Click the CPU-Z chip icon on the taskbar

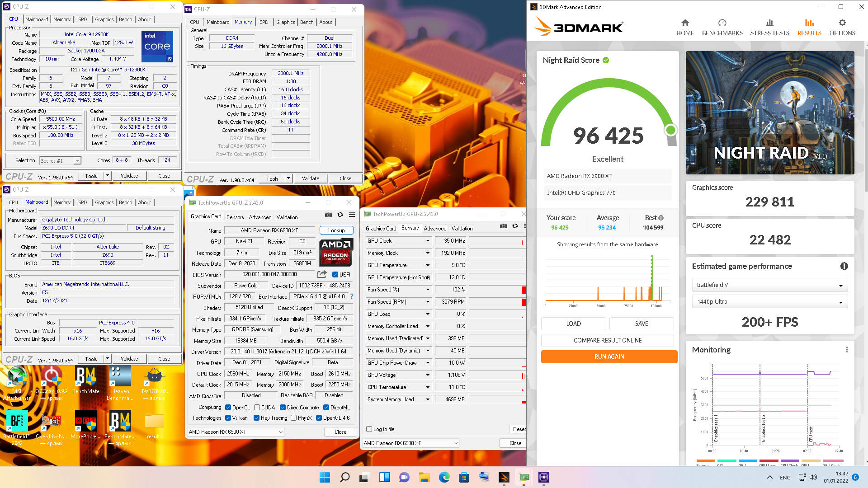coord(544,477)
